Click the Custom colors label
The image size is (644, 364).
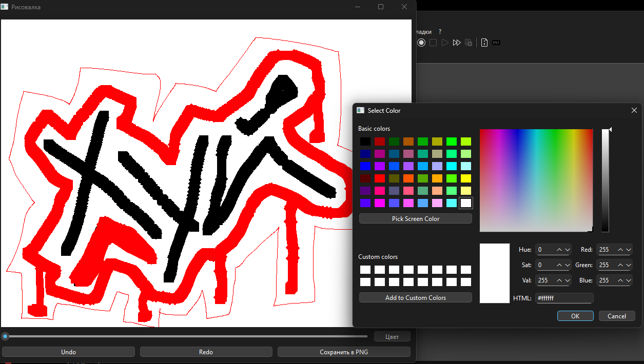tap(378, 257)
